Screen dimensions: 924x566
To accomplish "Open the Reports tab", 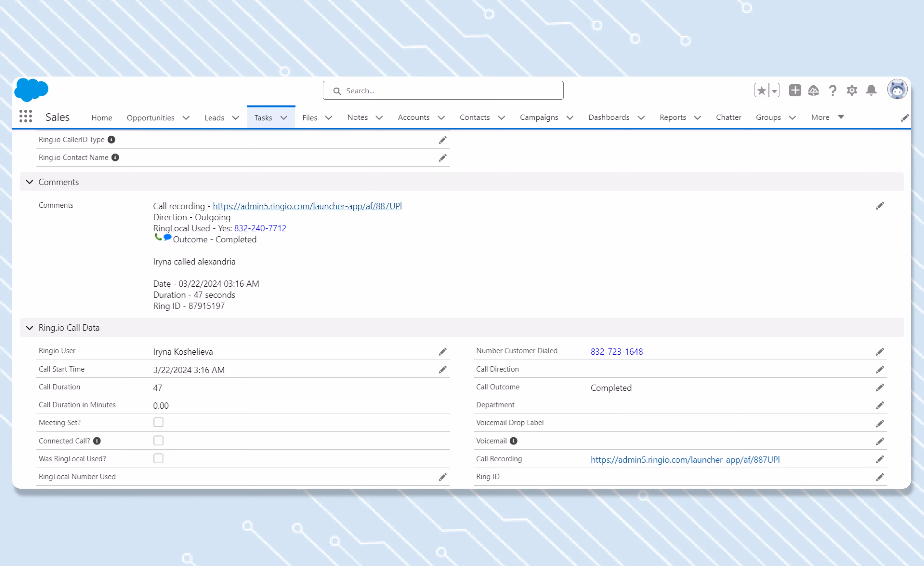I will point(672,117).
